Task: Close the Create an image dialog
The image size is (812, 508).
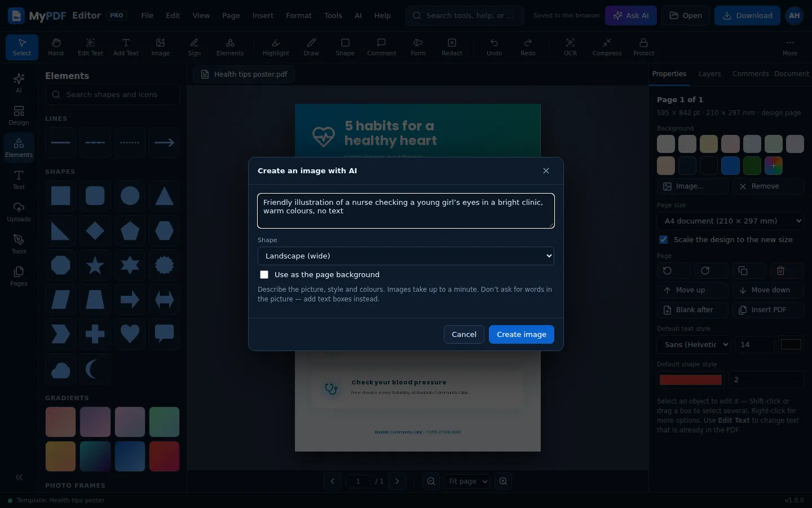Action: [546, 171]
